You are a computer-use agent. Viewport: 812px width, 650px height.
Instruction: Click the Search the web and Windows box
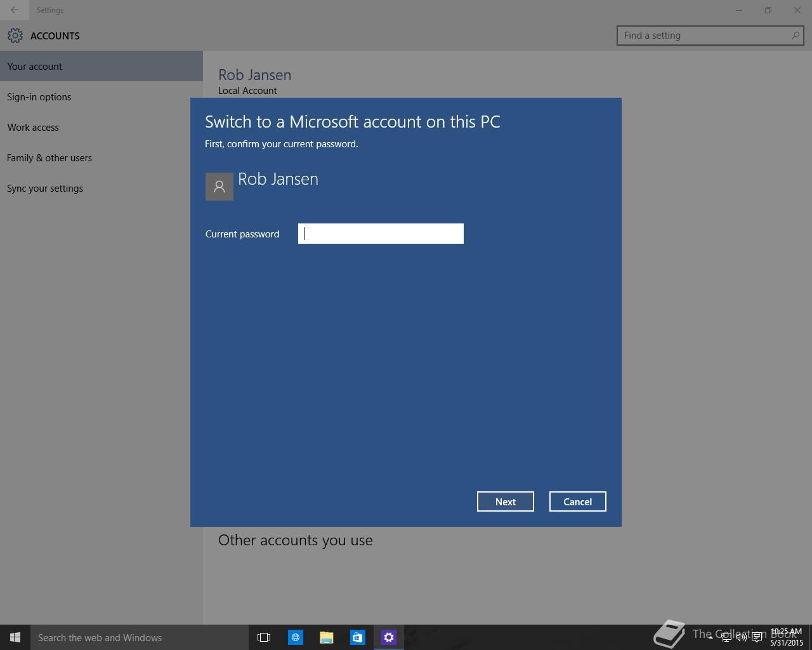coord(140,637)
